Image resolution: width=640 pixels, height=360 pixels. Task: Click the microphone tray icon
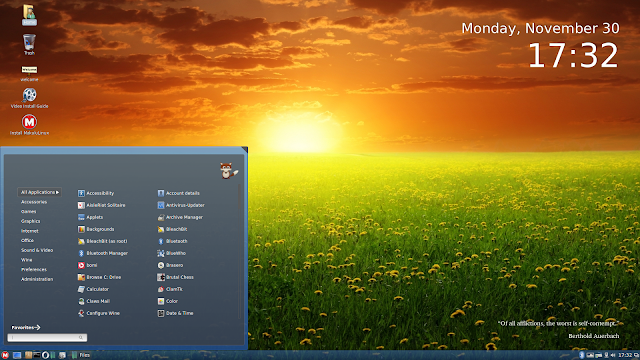[x=607, y=355]
